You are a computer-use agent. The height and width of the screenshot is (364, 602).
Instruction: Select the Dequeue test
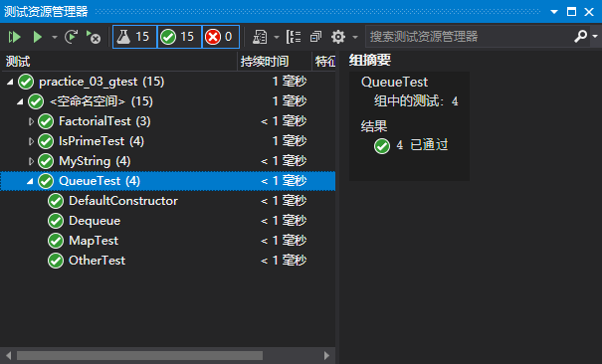coord(168,221)
